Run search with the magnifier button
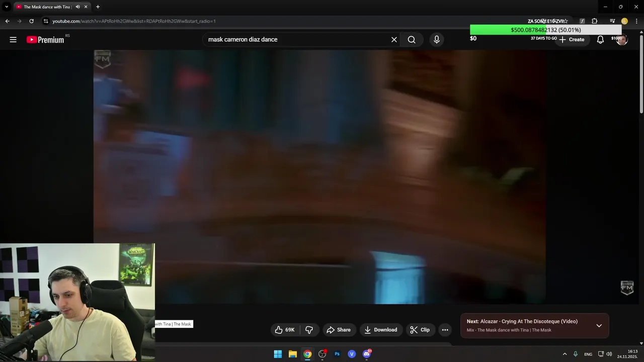Image resolution: width=644 pixels, height=362 pixels. pyautogui.click(x=412, y=39)
